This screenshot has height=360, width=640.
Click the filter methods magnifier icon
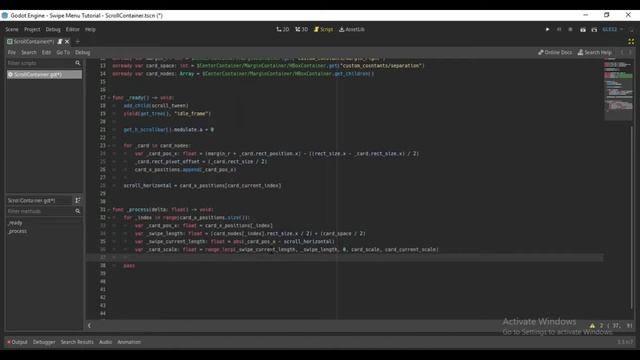pos(78,211)
